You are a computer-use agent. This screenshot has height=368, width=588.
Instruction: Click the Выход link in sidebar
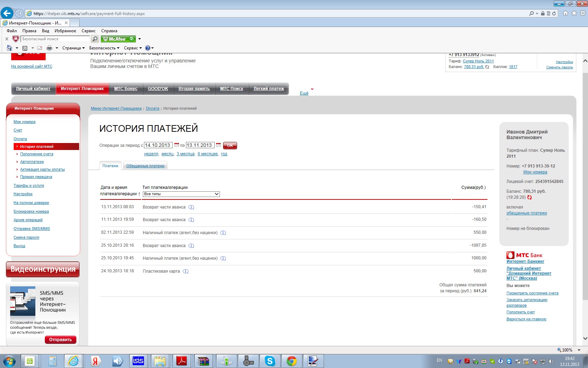[19, 246]
